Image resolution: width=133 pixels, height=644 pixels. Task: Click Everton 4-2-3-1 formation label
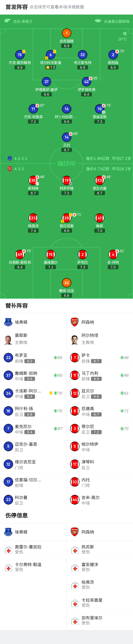coord(21,158)
